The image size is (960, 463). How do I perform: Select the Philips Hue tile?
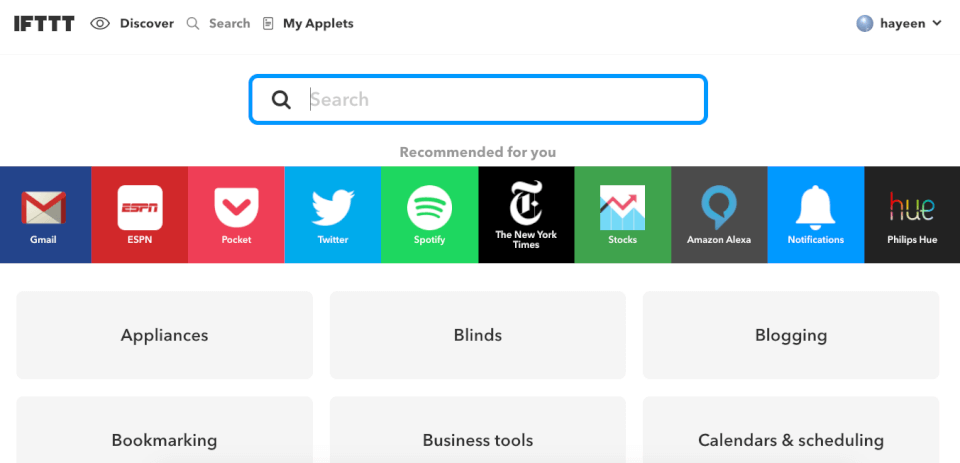coord(912,214)
